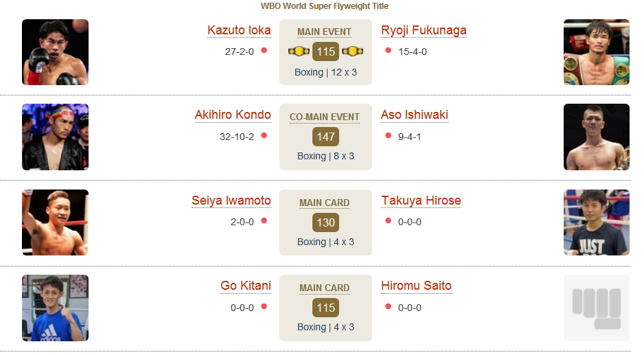The image size is (644, 355).
Task: Click Ryoji Fukunaga's photo thumbnail
Action: pyautogui.click(x=597, y=52)
